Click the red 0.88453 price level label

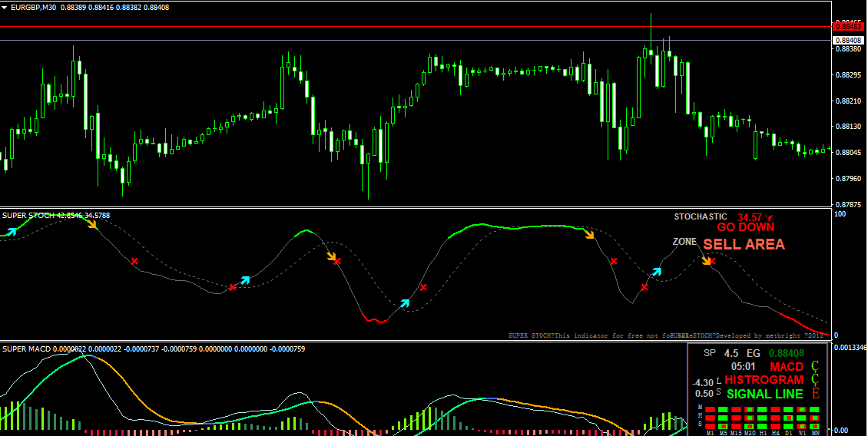click(x=849, y=27)
